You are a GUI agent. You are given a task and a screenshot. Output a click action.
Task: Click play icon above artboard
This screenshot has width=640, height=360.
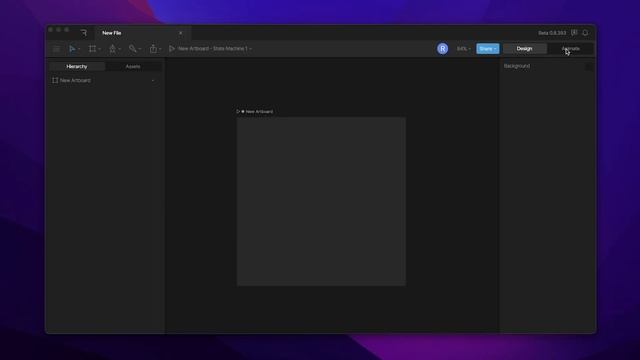(238, 111)
